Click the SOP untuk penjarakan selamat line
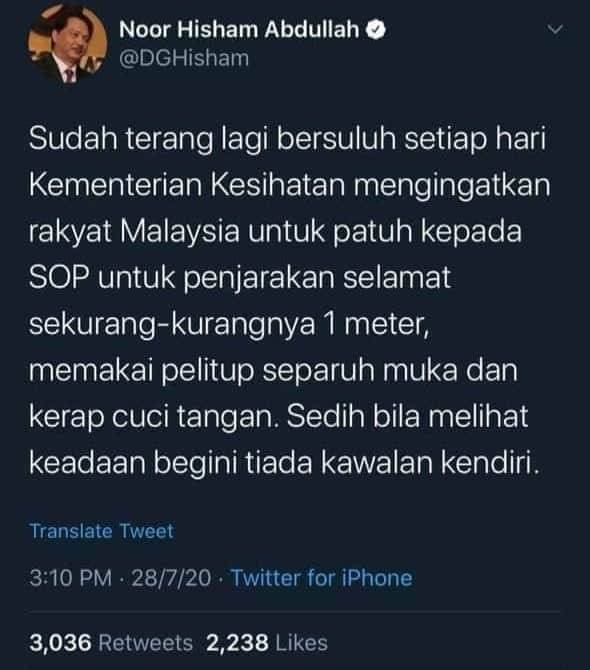Screen dimensions: 590x670 [x=240, y=278]
